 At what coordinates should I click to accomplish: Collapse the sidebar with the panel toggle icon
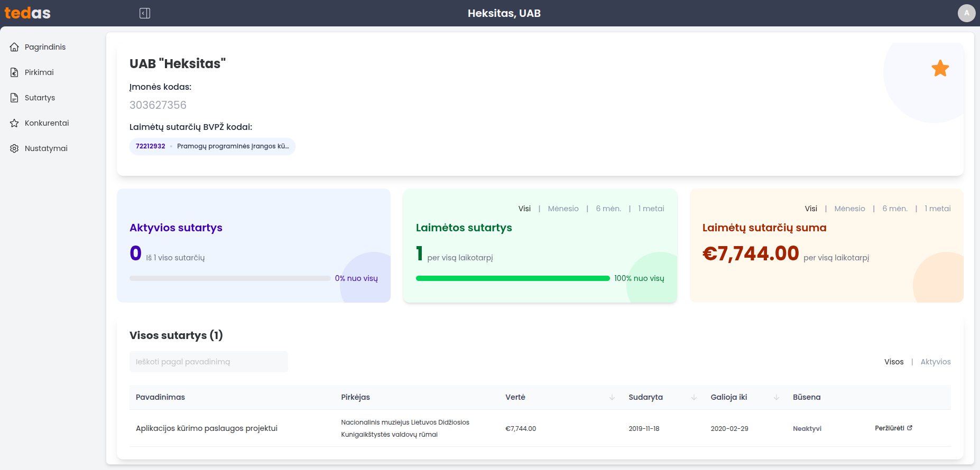click(x=145, y=13)
